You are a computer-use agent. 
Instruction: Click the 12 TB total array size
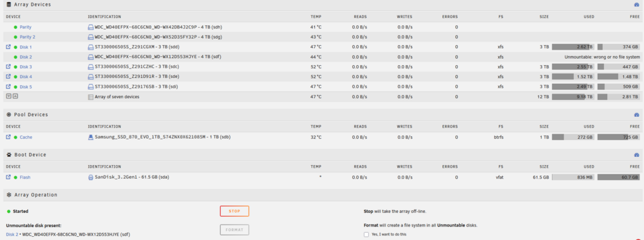pyautogui.click(x=544, y=97)
